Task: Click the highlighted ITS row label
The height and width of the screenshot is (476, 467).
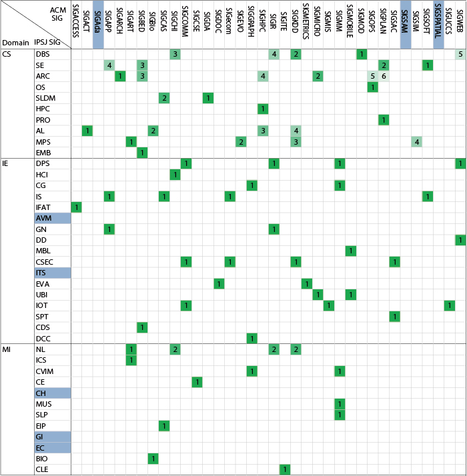Action: [53, 273]
